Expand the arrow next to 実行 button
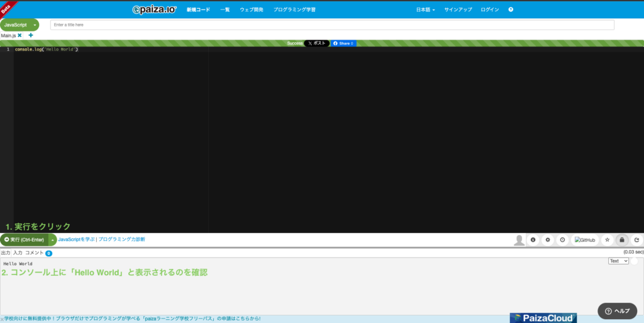 [53, 240]
